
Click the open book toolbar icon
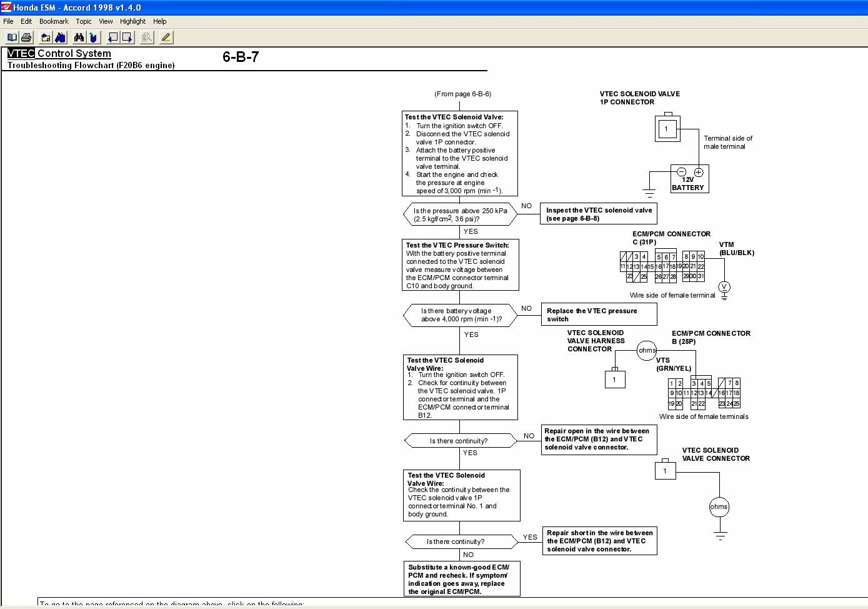point(12,38)
